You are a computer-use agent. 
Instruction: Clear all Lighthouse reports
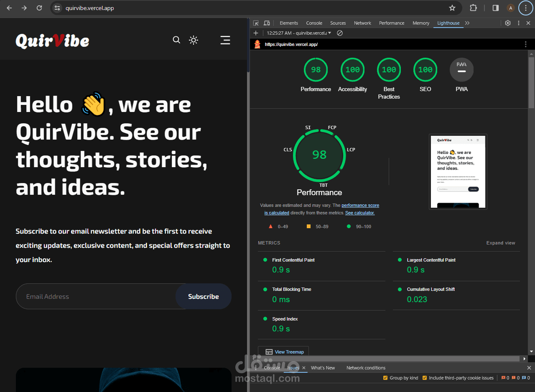(x=340, y=33)
